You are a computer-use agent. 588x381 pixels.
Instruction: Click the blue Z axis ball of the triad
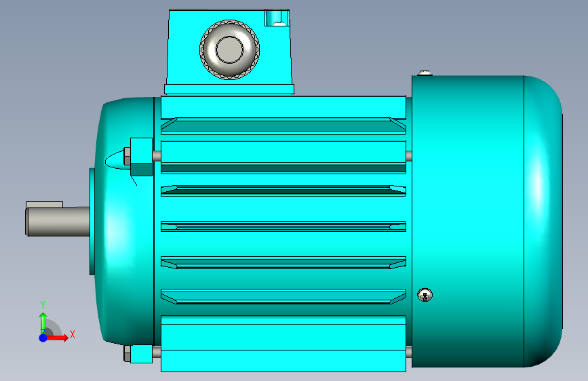click(43, 338)
